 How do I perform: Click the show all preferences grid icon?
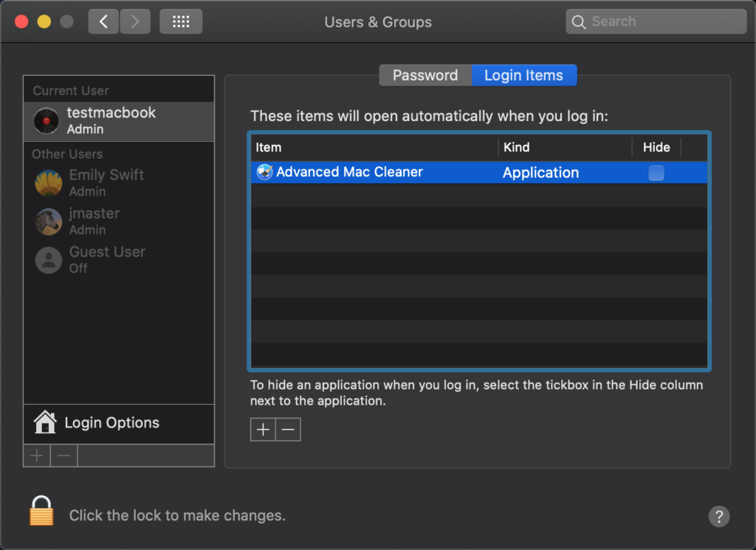(181, 21)
